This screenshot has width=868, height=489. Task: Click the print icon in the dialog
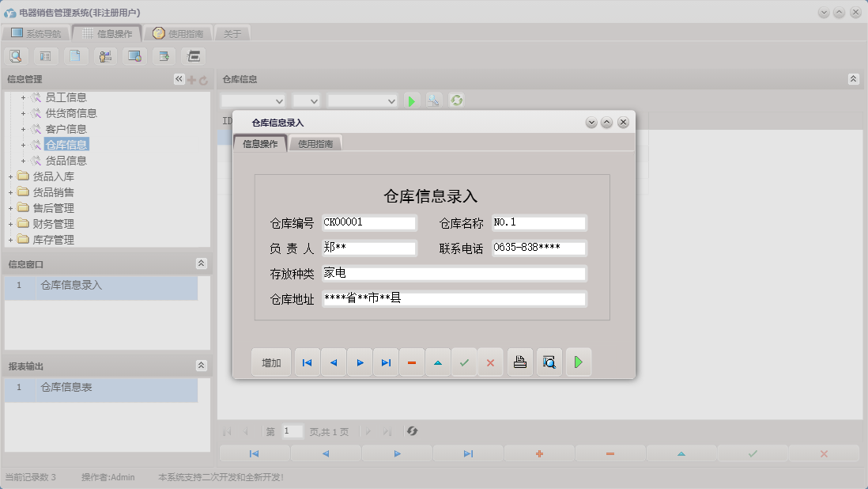519,362
